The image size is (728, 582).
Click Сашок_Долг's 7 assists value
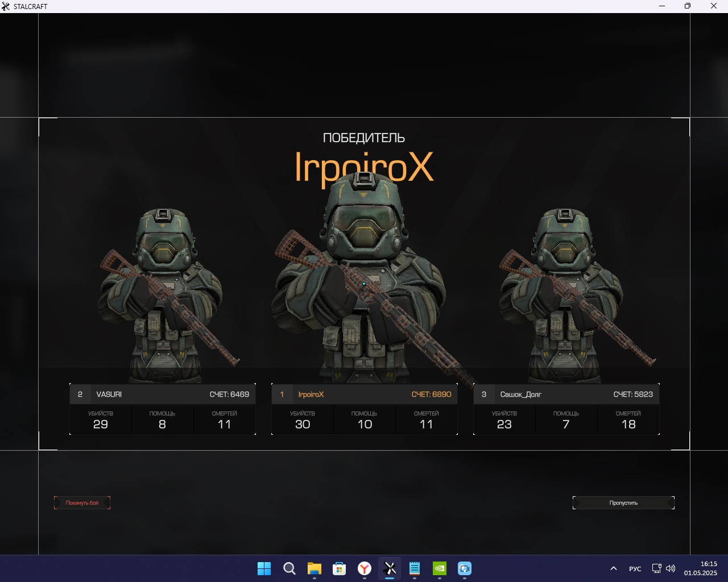click(x=566, y=425)
